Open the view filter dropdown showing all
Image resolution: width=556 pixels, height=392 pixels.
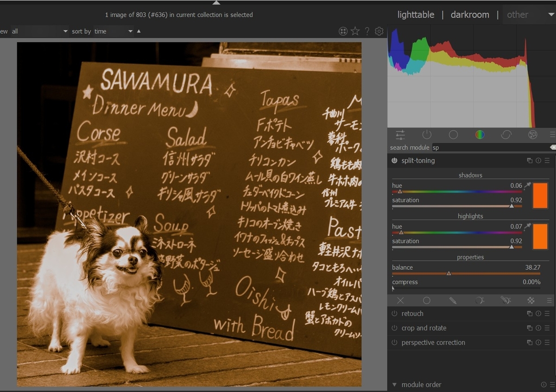(x=39, y=31)
